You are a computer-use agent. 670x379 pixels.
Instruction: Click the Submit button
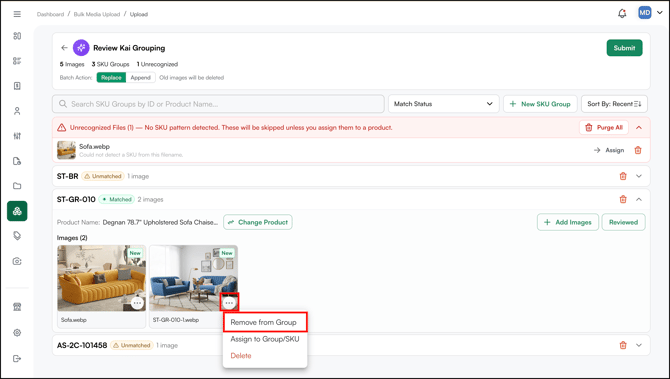click(x=624, y=48)
